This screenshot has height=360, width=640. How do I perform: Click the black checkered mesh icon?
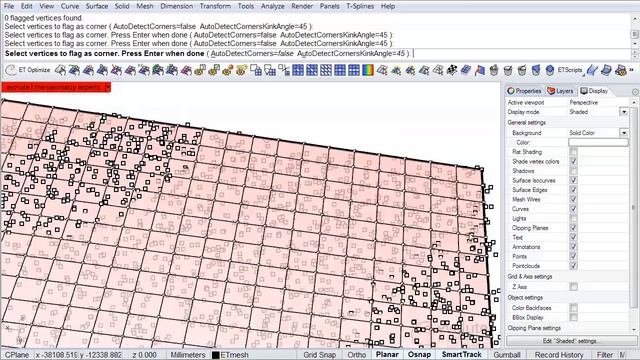(451, 70)
